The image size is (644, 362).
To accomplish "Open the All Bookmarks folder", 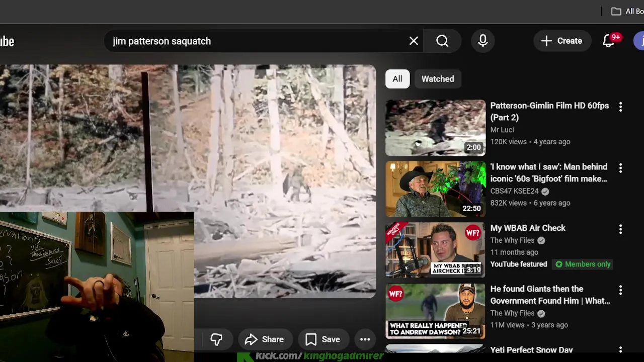I will pos(627,11).
